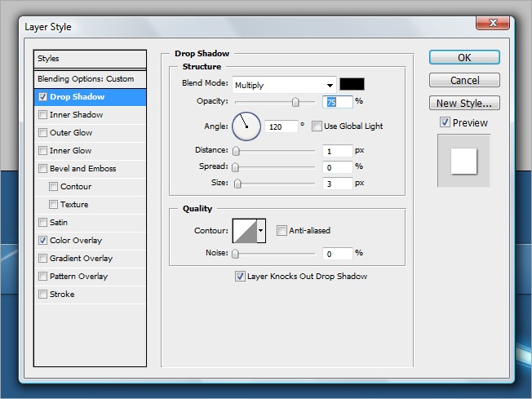Click the Contour curve thumbnail

245,231
